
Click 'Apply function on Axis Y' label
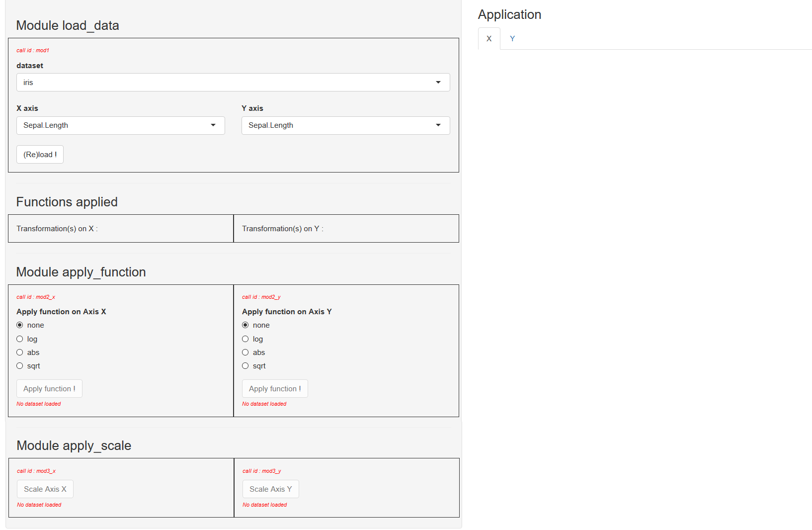(287, 312)
